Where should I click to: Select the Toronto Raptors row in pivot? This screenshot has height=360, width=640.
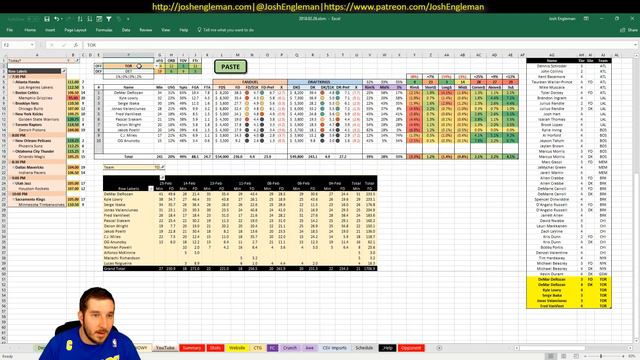pyautogui.click(x=37, y=124)
